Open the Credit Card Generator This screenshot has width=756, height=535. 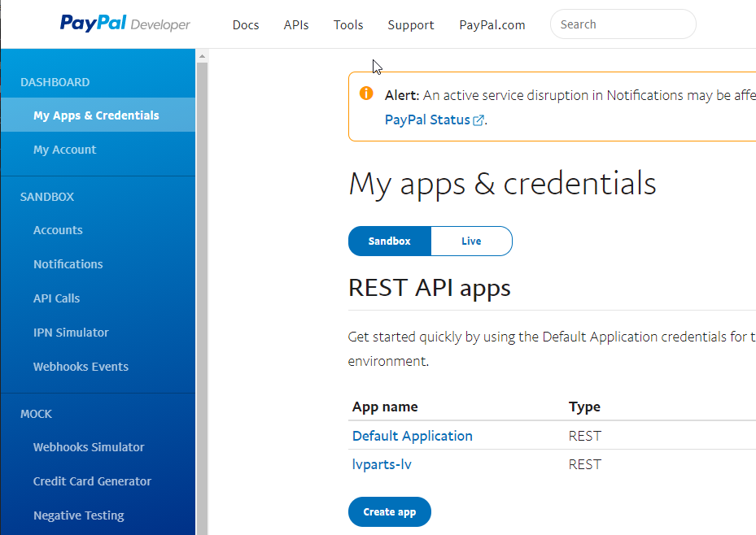[x=92, y=481]
